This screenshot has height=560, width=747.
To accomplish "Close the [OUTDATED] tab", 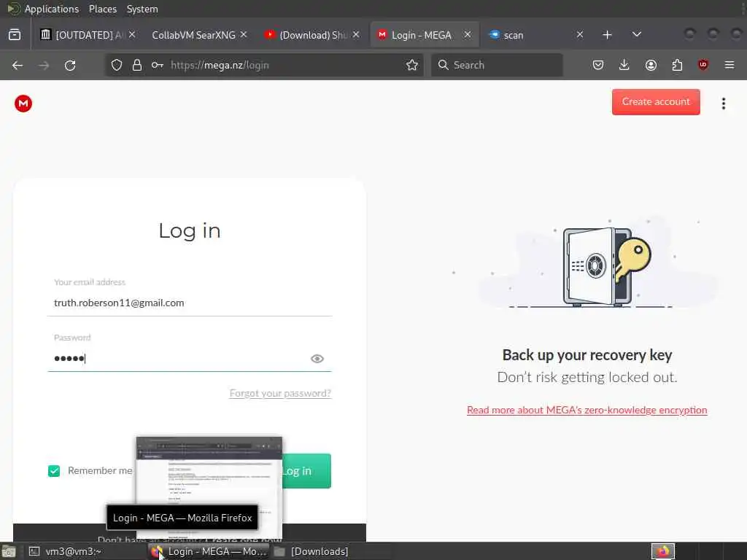I will pyautogui.click(x=132, y=34).
